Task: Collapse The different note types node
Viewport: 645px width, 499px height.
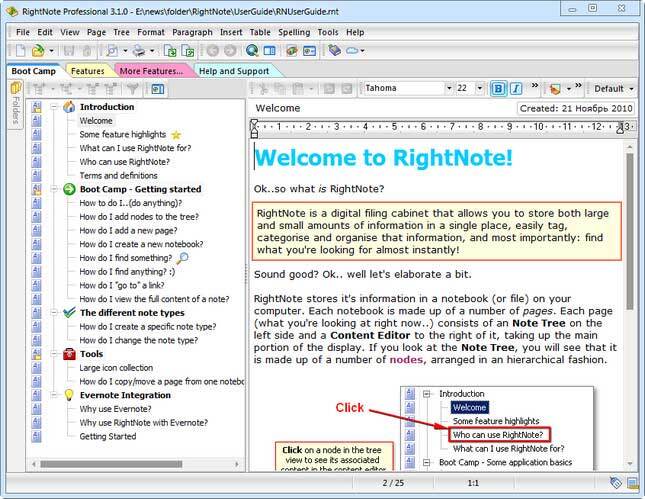Action: [x=54, y=313]
